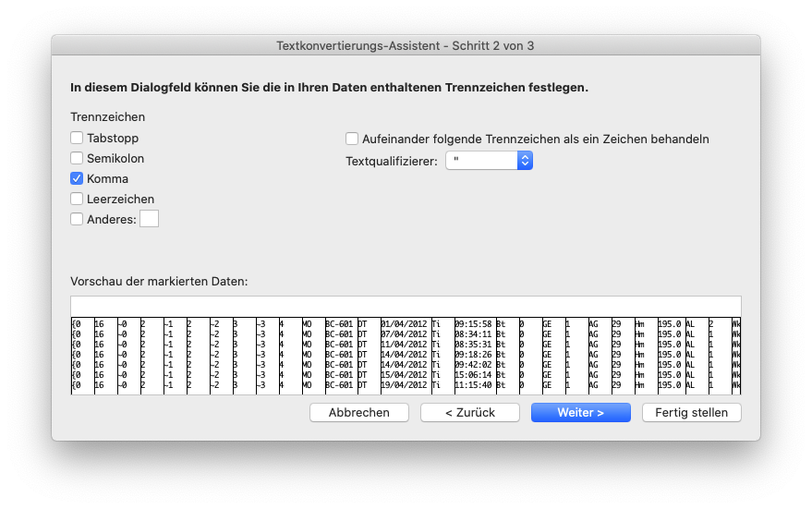Click the Textkonvertierungs-Assistent title bar
Image resolution: width=812 pixels, height=509 pixels.
pyautogui.click(x=406, y=44)
